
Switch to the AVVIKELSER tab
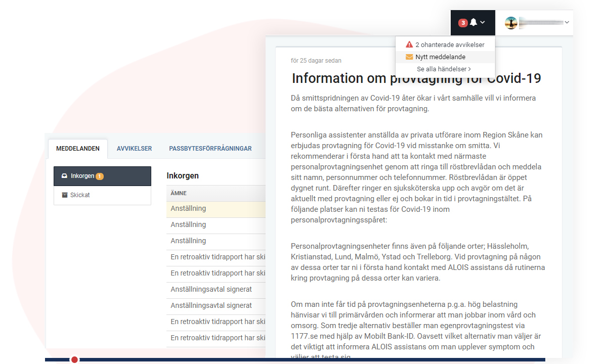point(134,148)
